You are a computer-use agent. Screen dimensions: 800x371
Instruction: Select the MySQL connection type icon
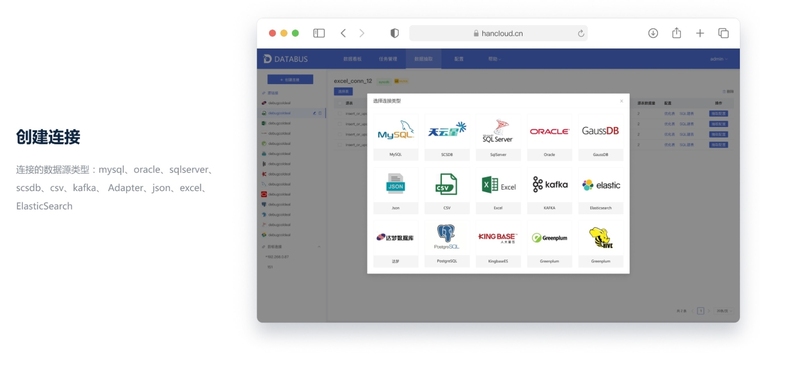[x=396, y=131]
